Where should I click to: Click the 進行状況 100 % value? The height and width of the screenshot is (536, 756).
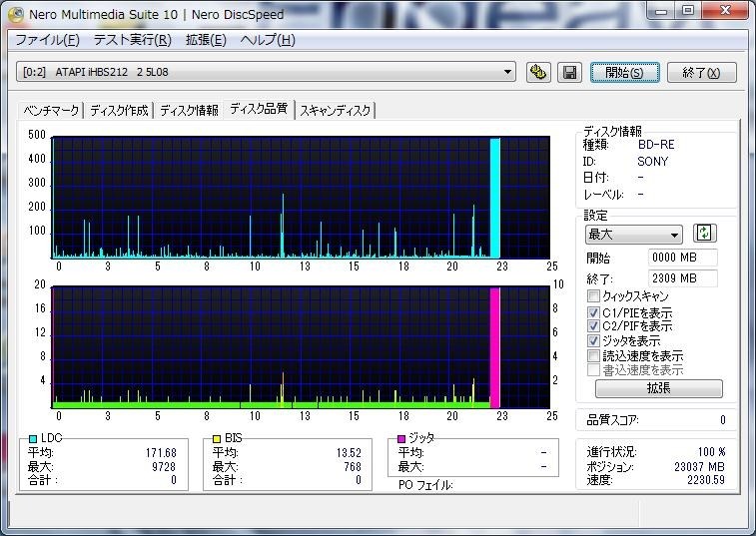tap(712, 452)
